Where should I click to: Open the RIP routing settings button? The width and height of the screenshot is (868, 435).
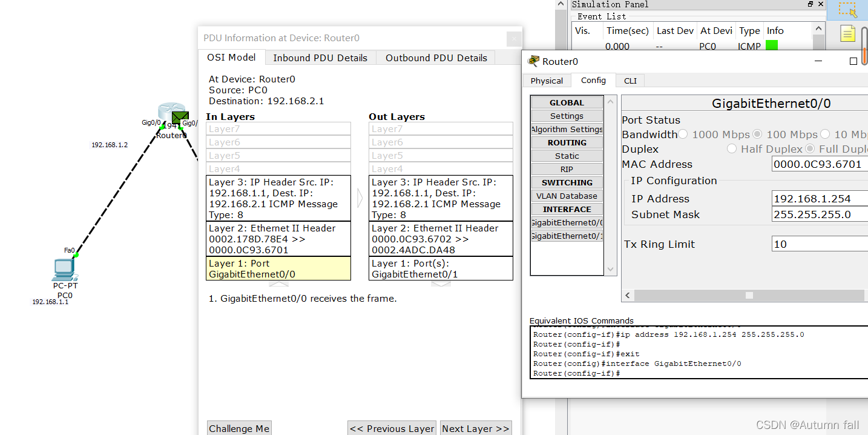567,169
